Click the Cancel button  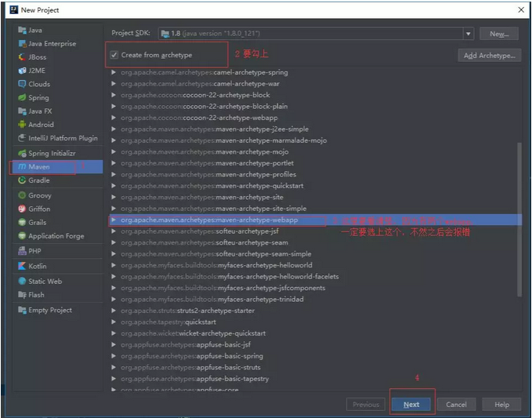pos(456,405)
